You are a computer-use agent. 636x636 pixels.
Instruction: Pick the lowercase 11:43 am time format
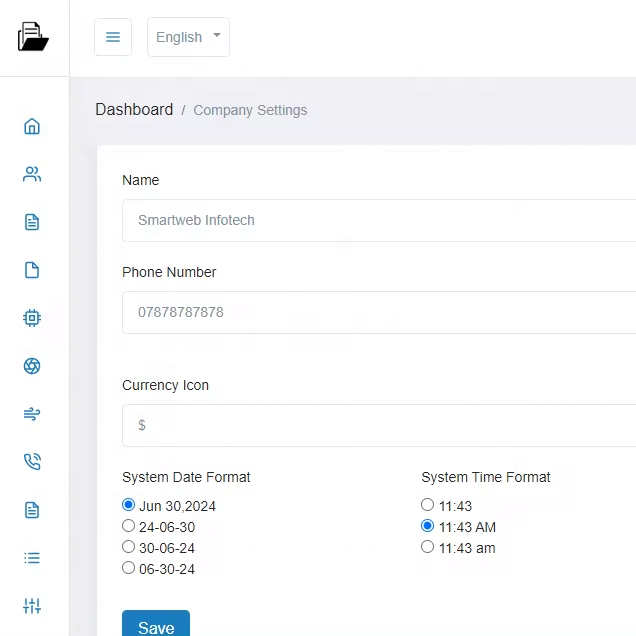coord(428,547)
